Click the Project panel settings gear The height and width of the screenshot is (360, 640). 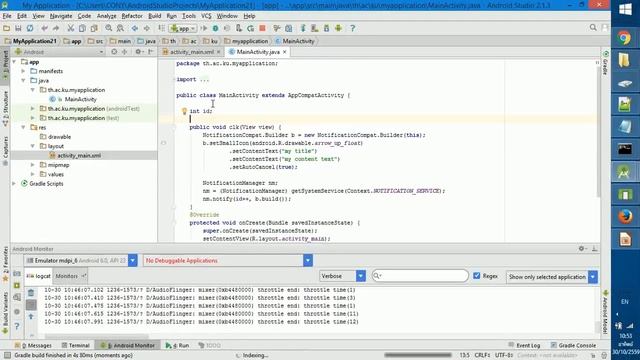[x=139, y=52]
